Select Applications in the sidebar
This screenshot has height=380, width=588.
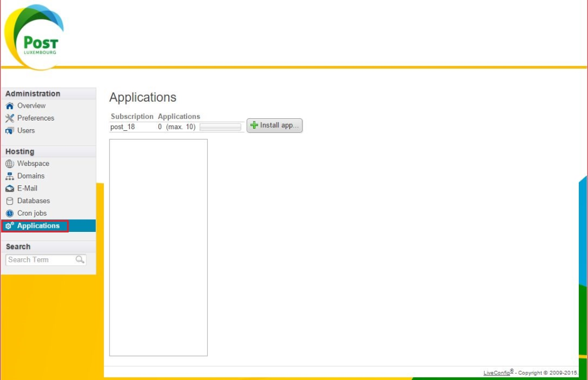(48, 226)
